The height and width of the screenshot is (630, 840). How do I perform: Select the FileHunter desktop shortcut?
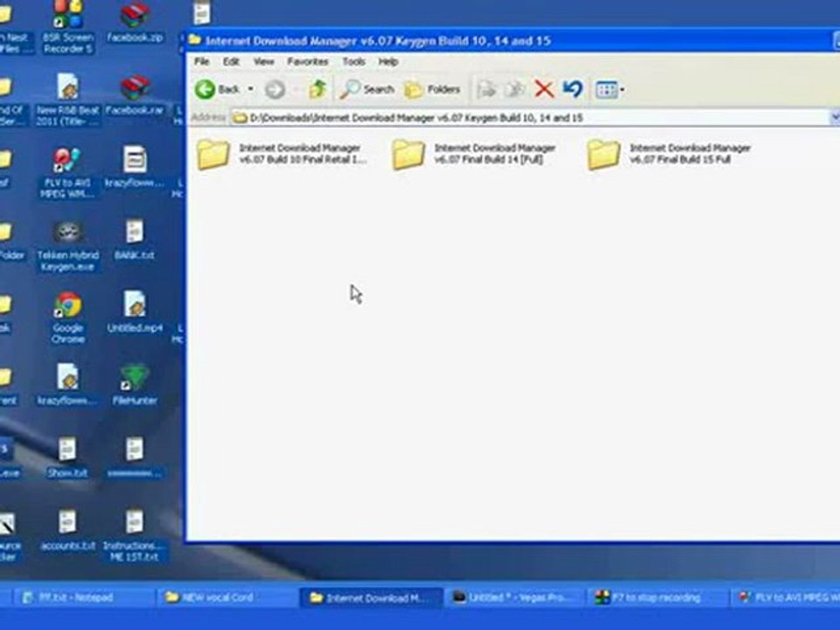(x=135, y=385)
